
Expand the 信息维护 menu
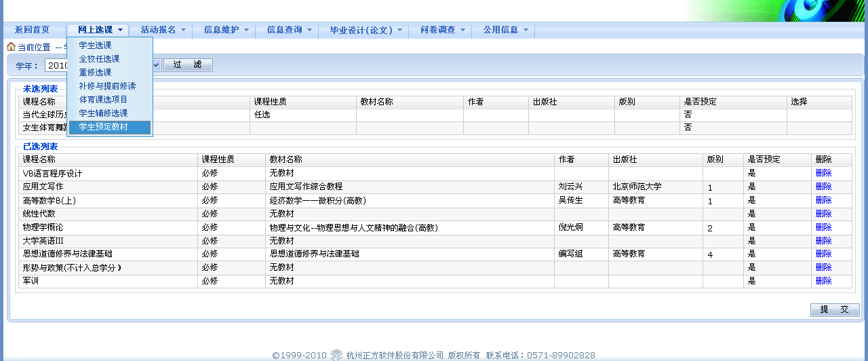click(226, 30)
